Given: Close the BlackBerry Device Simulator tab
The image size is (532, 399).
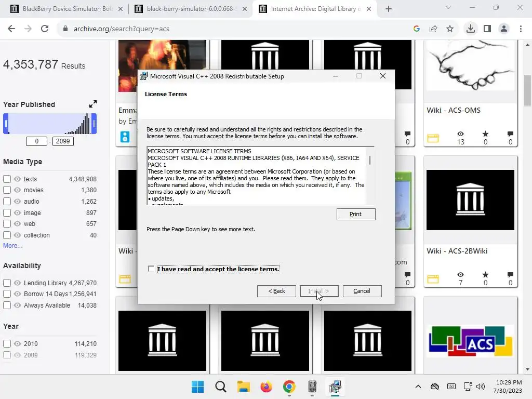Looking at the screenshot, I should (x=121, y=9).
